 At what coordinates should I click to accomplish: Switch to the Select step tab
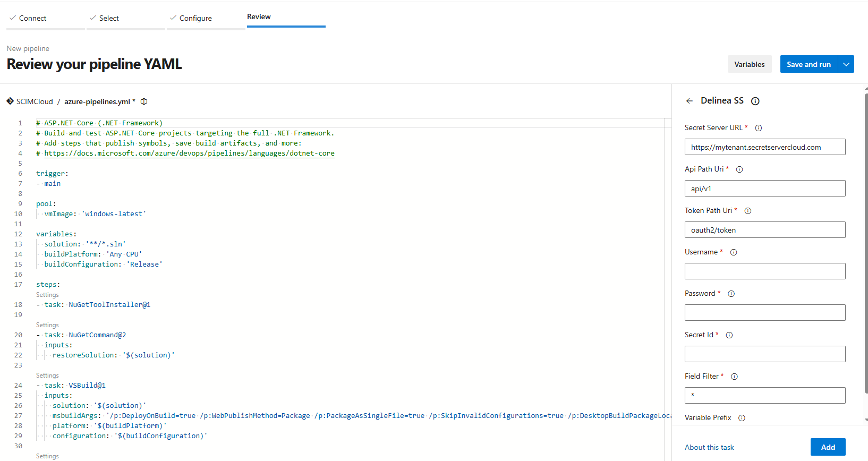109,18
